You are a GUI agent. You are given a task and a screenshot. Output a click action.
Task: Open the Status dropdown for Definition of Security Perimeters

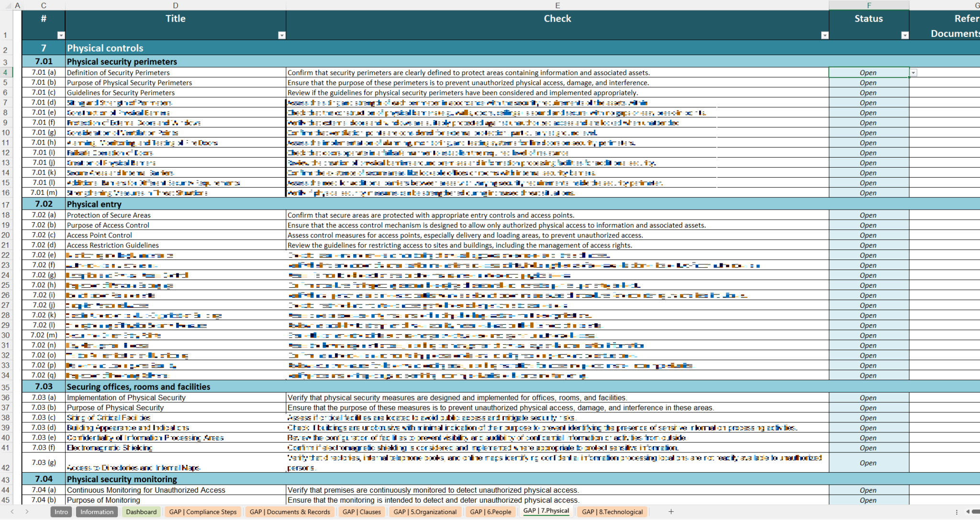pyautogui.click(x=914, y=72)
